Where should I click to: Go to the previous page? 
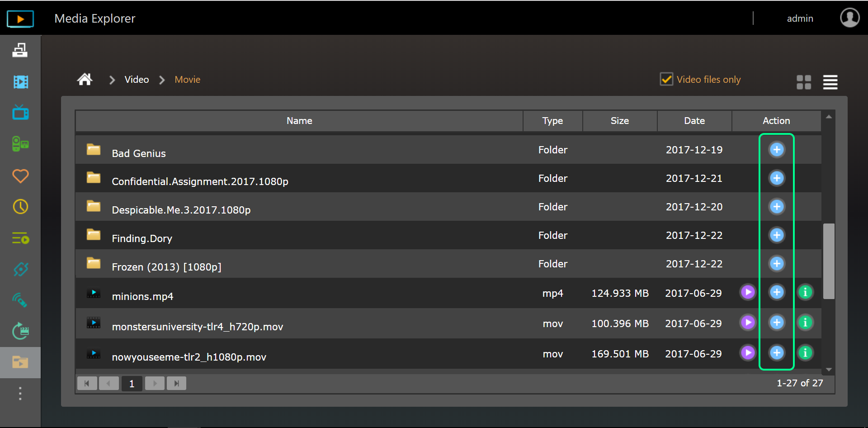coord(108,383)
